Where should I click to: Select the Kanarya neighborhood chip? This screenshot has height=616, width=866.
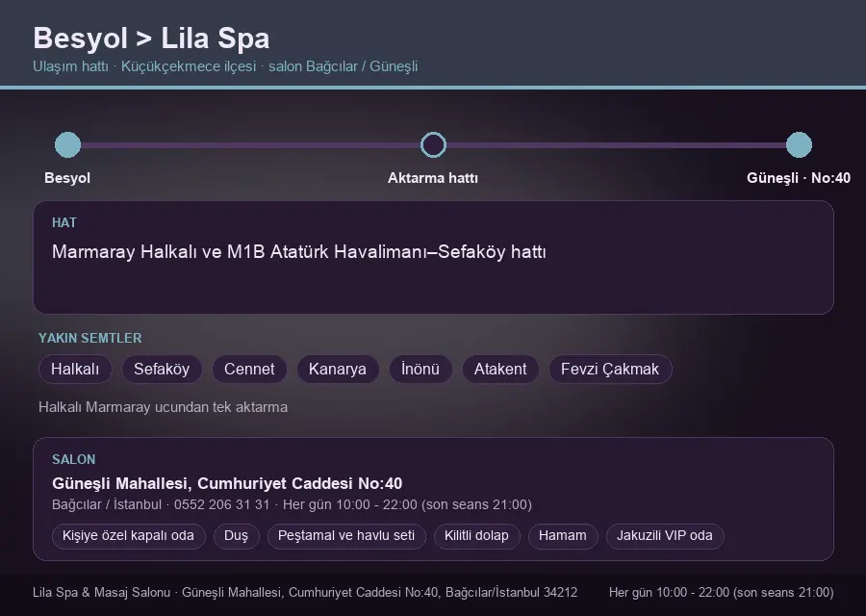coord(338,369)
